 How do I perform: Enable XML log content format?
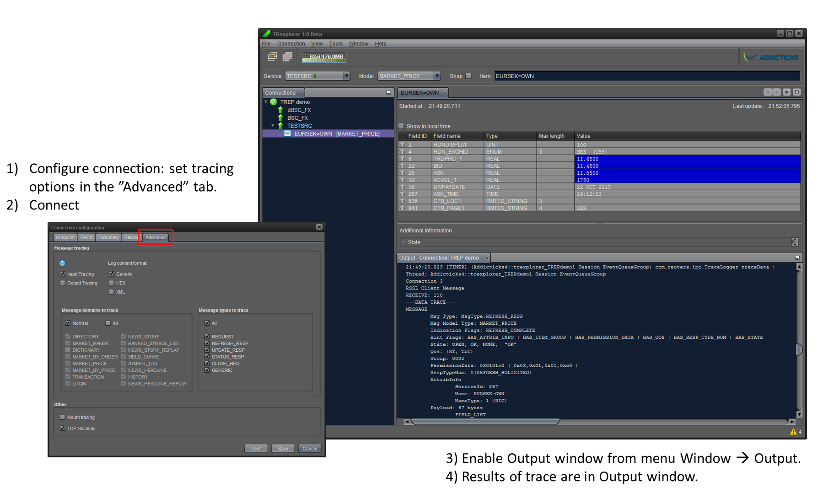point(111,292)
